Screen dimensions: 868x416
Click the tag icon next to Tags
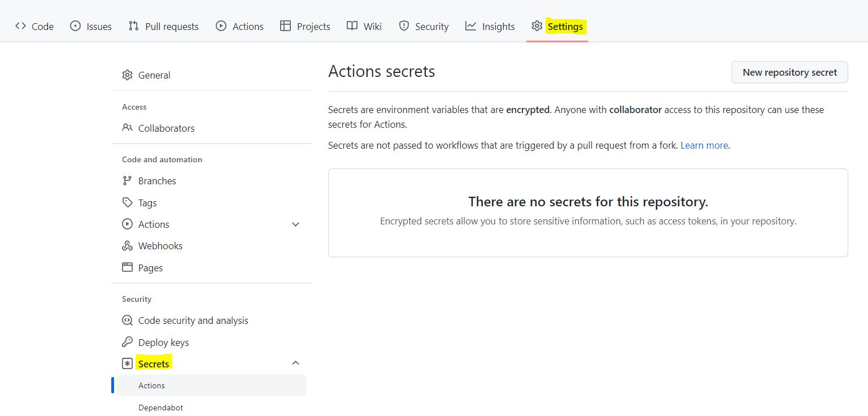(127, 203)
